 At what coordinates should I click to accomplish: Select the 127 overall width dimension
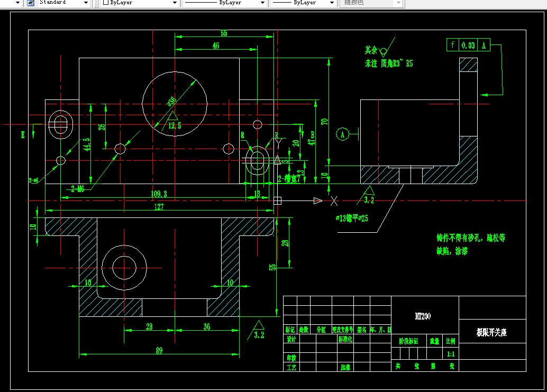tap(159, 207)
